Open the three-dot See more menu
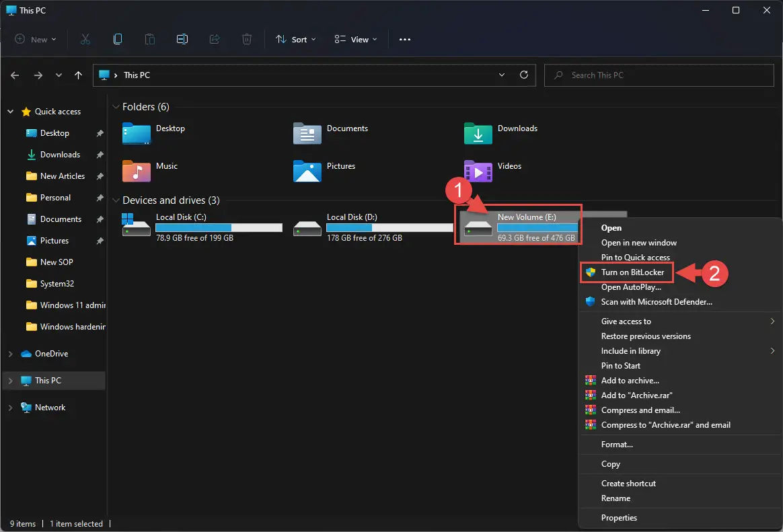This screenshot has width=783, height=532. tap(405, 40)
